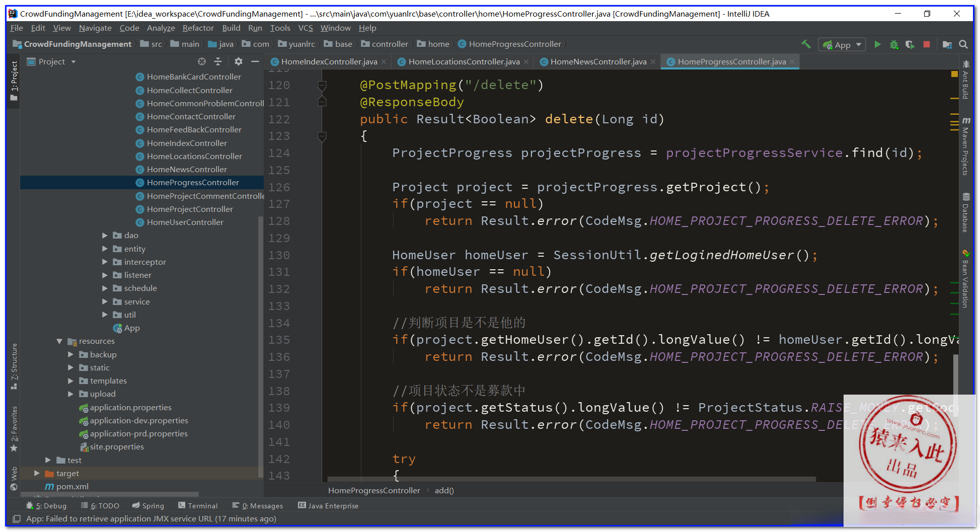Run the App with the green play icon
Viewport: 980px width, 532px height.
pyautogui.click(x=877, y=44)
